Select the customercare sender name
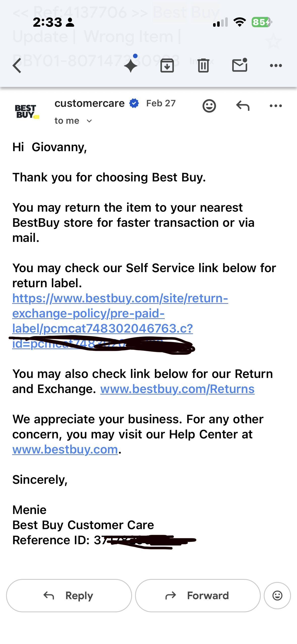The width and height of the screenshot is (297, 644). pyautogui.click(x=89, y=103)
